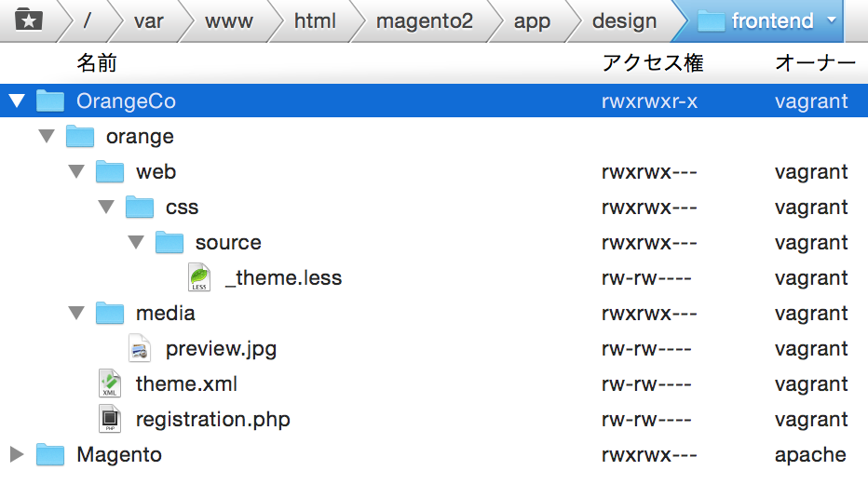Screen dimensions: 868x484
Task: Collapse the orange folder triangle
Action: [47, 136]
